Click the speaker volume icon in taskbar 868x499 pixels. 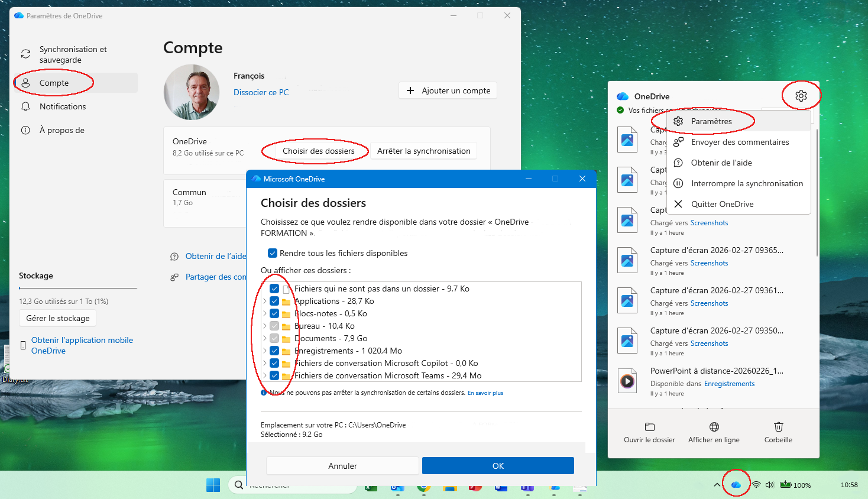click(x=769, y=485)
